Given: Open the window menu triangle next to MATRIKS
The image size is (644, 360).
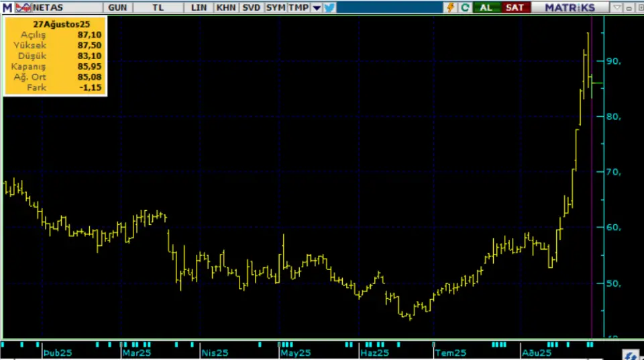Looking at the screenshot, I should [616, 7].
